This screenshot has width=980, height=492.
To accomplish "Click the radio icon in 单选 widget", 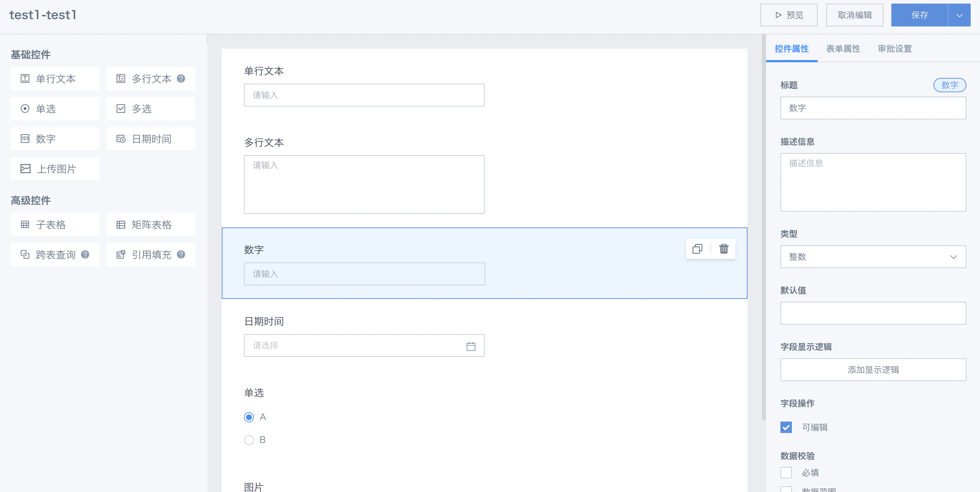I will [25, 109].
